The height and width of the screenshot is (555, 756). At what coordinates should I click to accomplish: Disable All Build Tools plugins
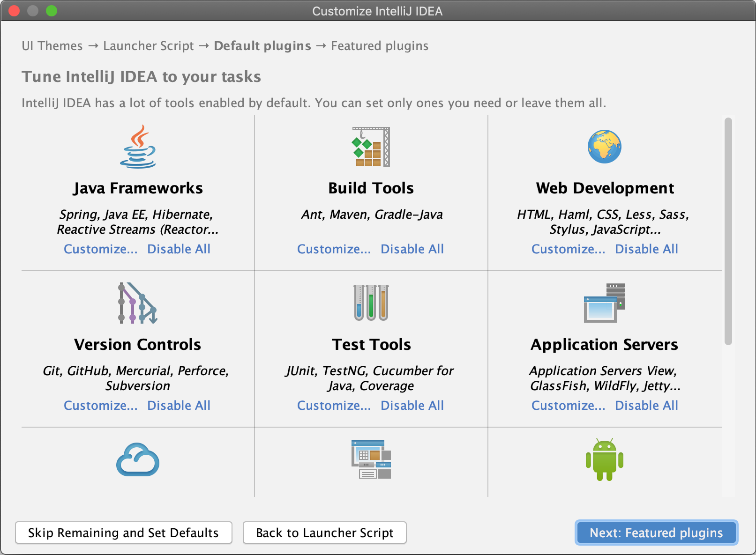pos(412,249)
